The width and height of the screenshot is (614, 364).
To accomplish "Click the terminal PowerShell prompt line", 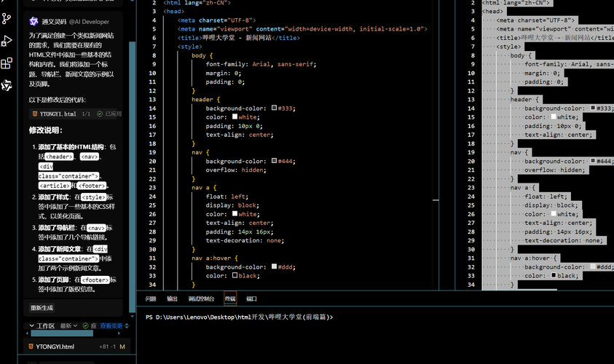I will coord(239,317).
